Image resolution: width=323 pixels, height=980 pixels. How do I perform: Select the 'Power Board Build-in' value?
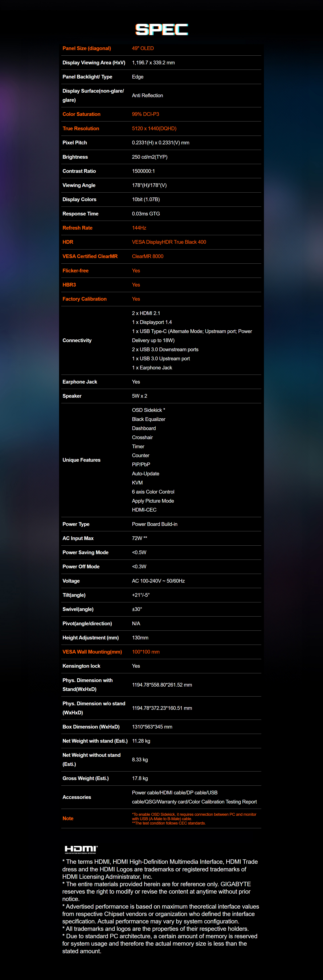[155, 524]
